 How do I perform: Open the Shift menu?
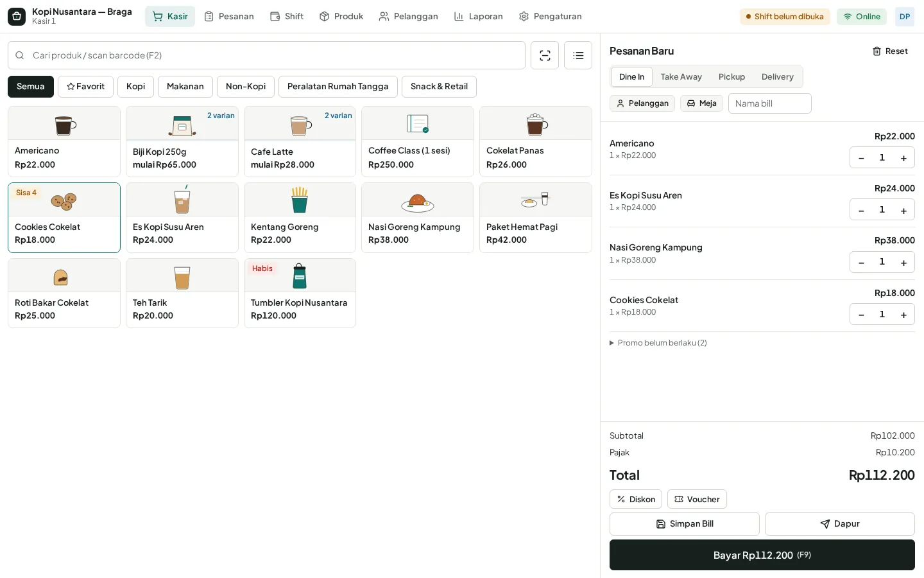coord(287,17)
